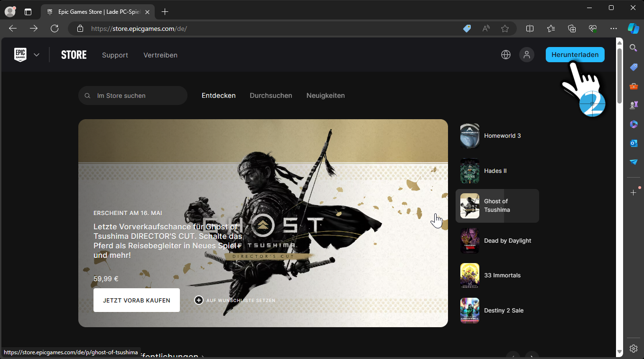The height and width of the screenshot is (359, 644).
Task: Click the Destiny 2 Sale thumbnail image
Action: tap(470, 311)
